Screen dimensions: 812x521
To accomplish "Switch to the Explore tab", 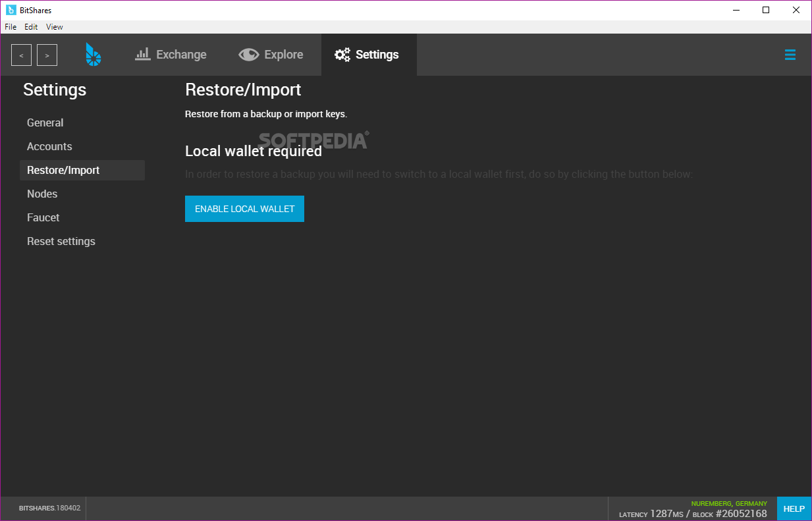I will click(x=271, y=55).
